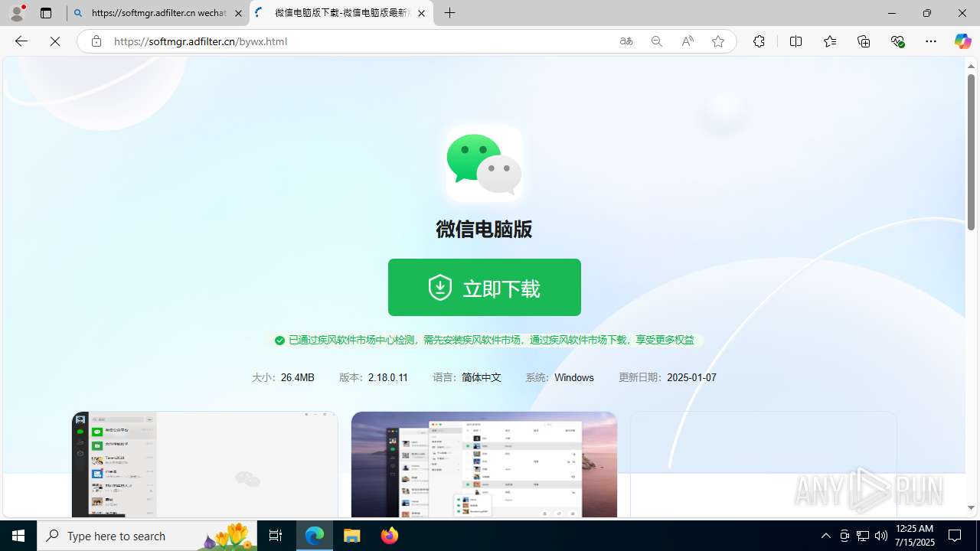Screen dimensions: 980x551
Task: Click the Windows system value
Action: [x=574, y=377]
